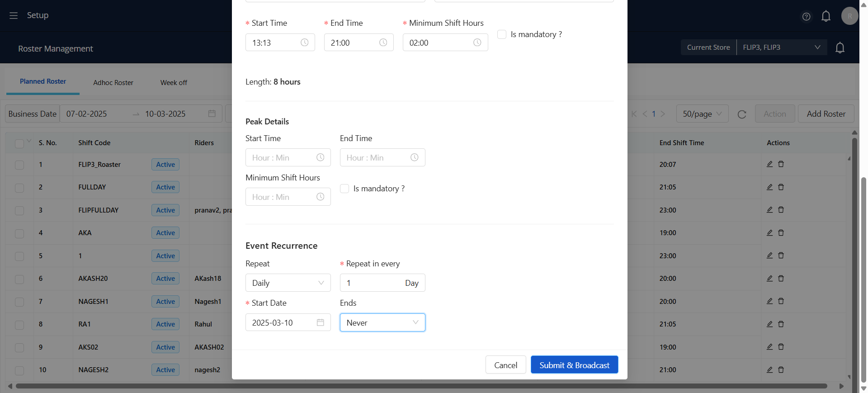Click page number 1 in pagination
Viewport: 868px width, 393px height.
(x=654, y=114)
